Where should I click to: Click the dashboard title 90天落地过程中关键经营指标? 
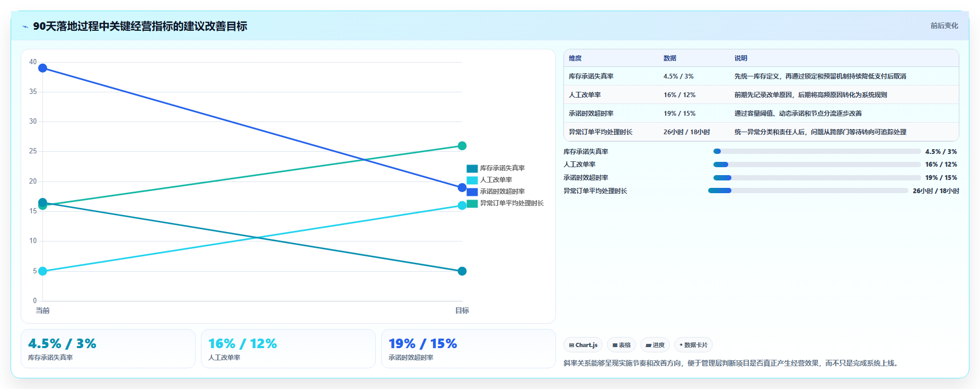point(140,26)
